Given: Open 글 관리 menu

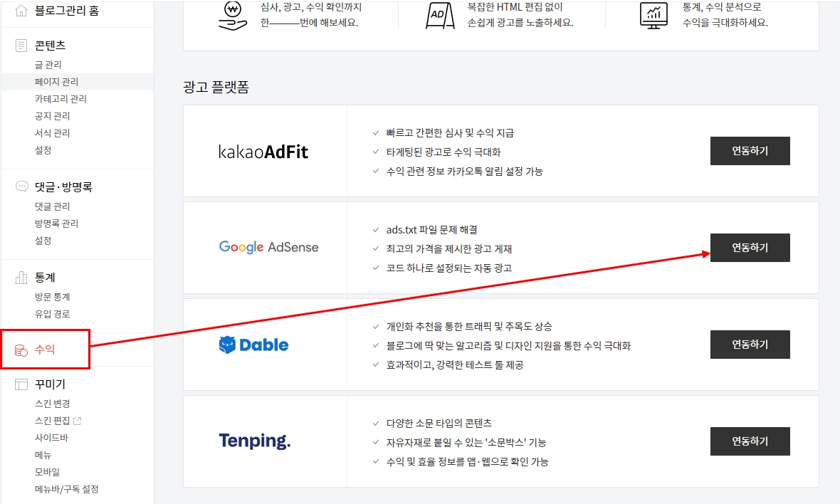Looking at the screenshot, I should click(x=48, y=65).
